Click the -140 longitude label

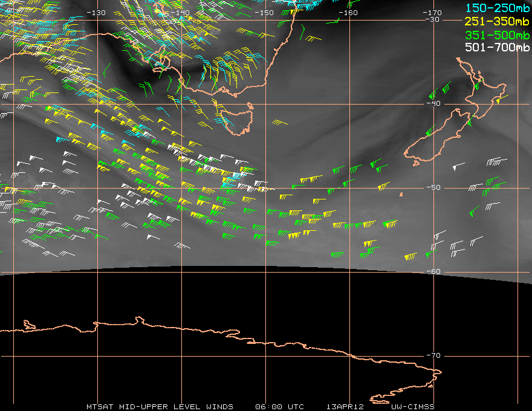click(180, 13)
